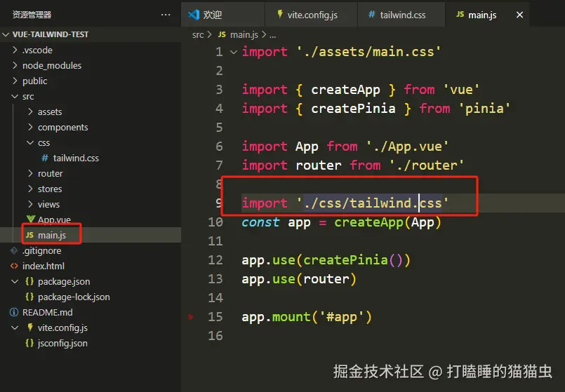
Task: Click app.mount('#app') on line 15
Action: (307, 317)
